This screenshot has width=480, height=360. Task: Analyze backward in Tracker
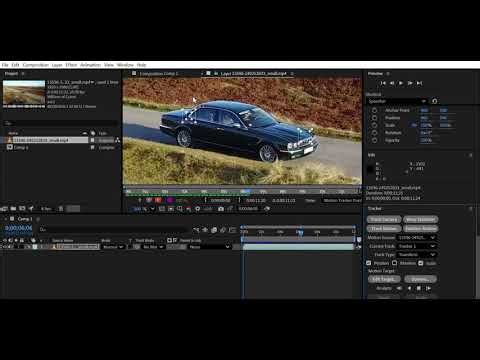(409, 288)
